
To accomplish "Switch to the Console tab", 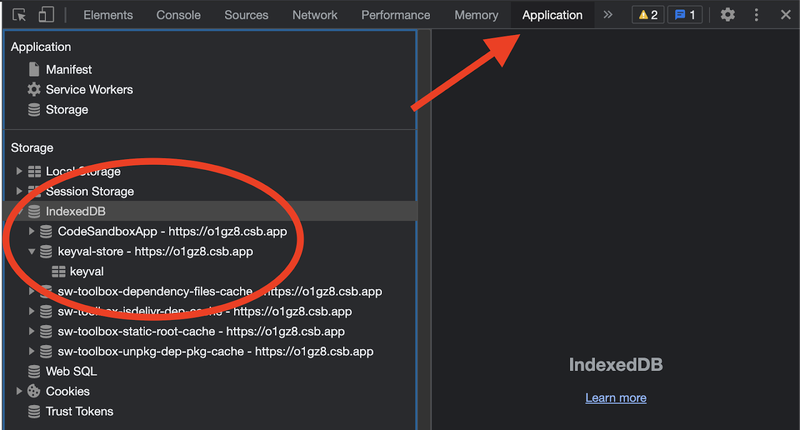I will click(x=178, y=15).
